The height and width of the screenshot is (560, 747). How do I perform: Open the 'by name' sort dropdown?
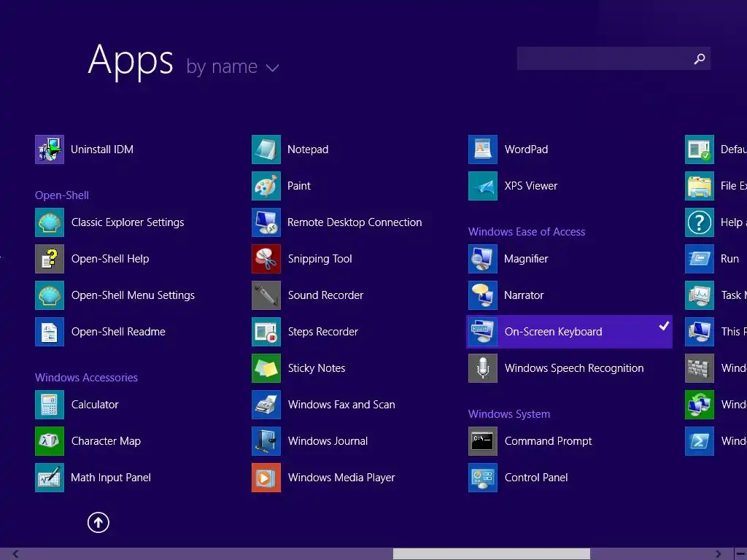point(232,67)
